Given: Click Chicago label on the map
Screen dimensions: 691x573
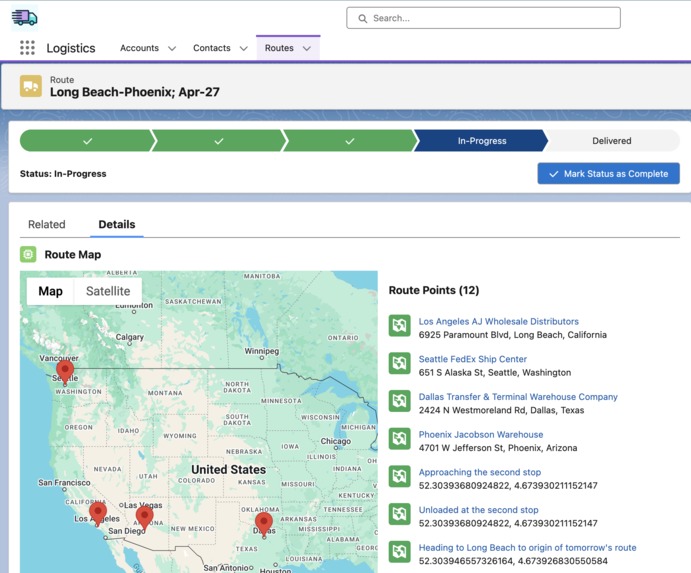Looking at the screenshot, I should point(336,441).
